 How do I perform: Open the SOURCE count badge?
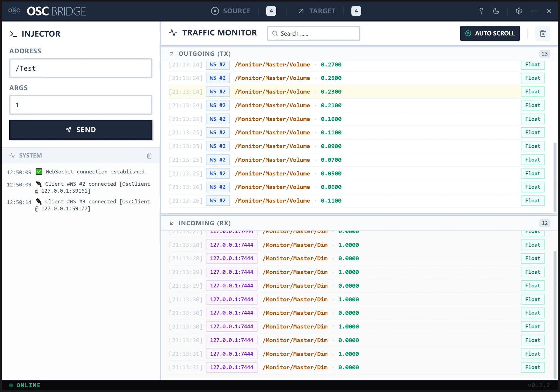[271, 11]
